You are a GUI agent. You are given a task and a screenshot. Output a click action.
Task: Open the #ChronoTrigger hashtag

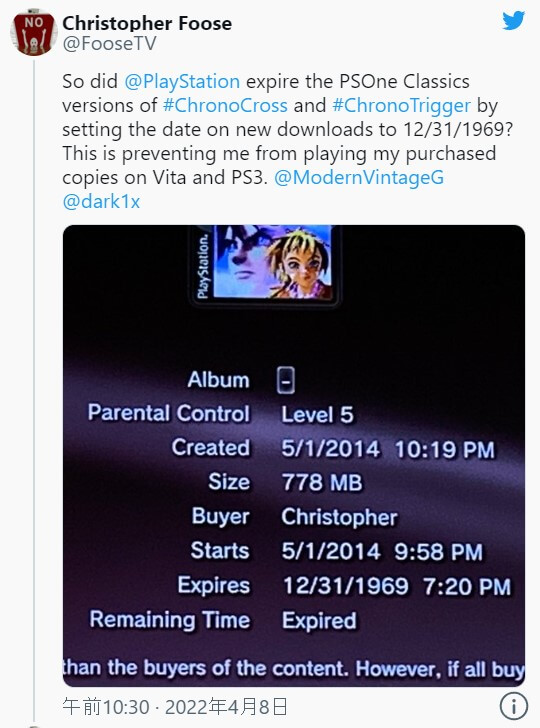402,105
